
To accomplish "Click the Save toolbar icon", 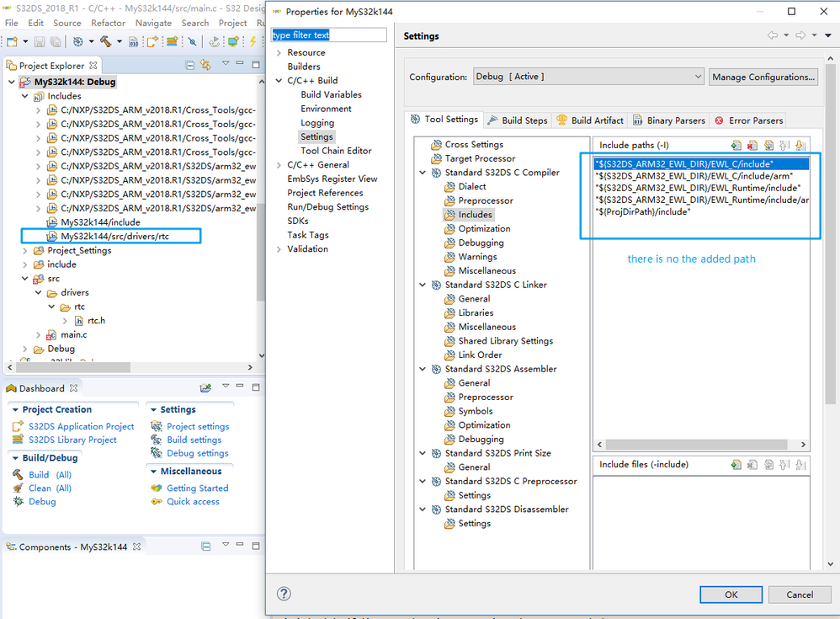I will click(x=40, y=41).
